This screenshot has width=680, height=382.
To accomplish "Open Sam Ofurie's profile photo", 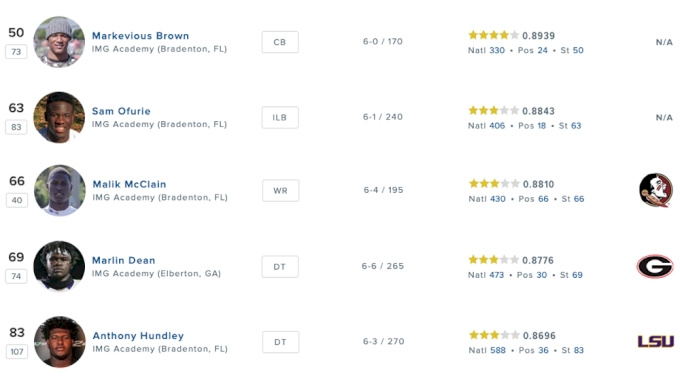I will pyautogui.click(x=59, y=117).
